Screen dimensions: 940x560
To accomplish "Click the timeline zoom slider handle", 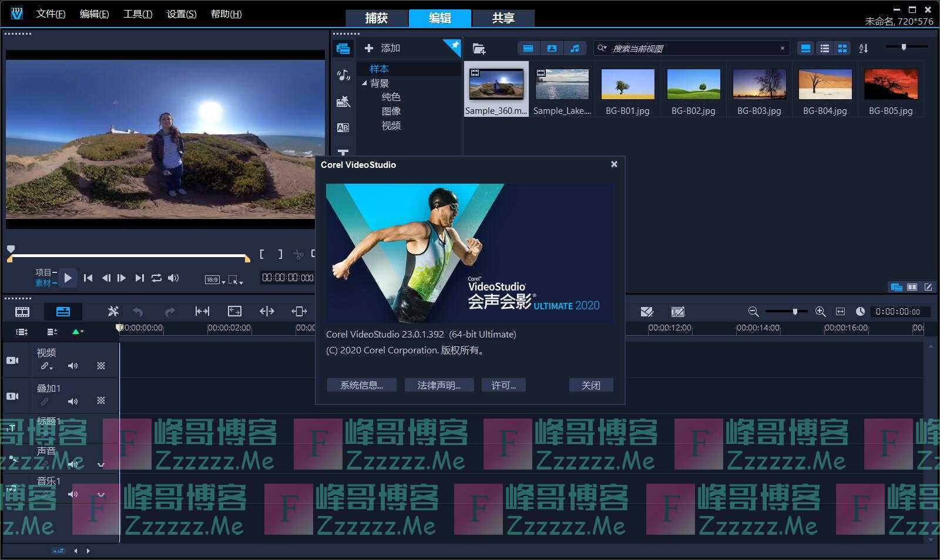I will (x=795, y=312).
